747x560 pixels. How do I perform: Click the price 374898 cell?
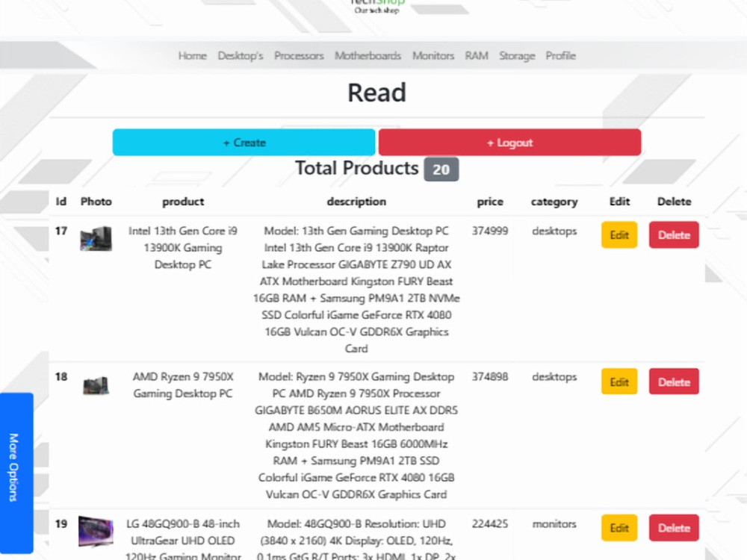490,376
